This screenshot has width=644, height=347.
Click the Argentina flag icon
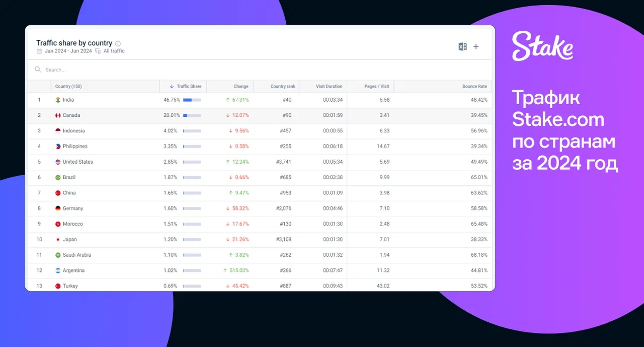pos(58,271)
